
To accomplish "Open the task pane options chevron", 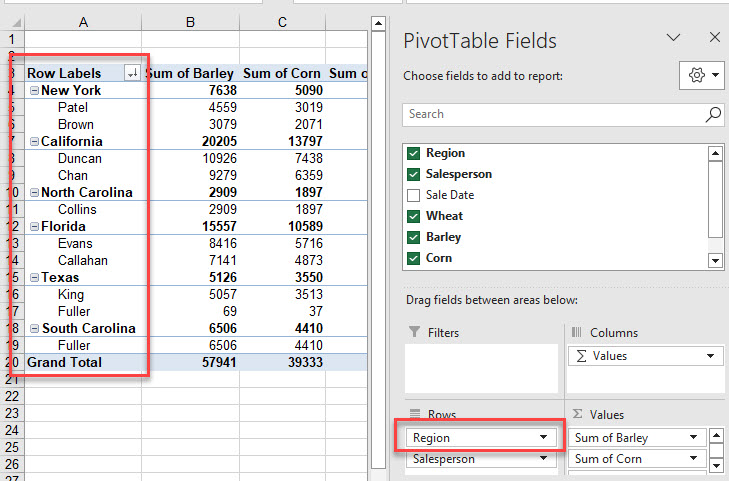I will click(x=673, y=38).
